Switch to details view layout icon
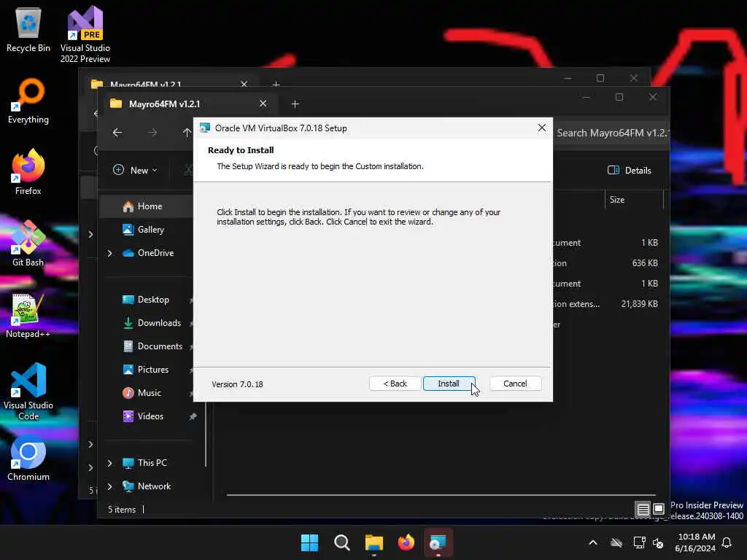This screenshot has height=560, width=747. [x=643, y=510]
